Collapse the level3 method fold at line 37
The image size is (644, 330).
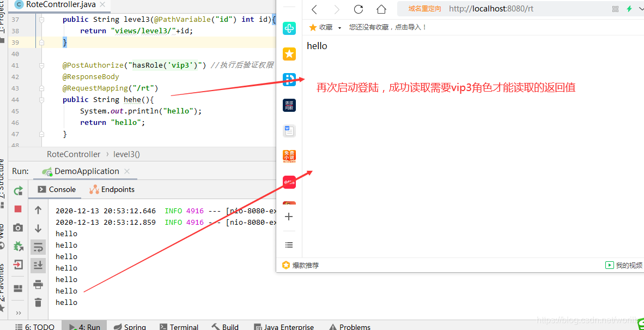tap(41, 20)
